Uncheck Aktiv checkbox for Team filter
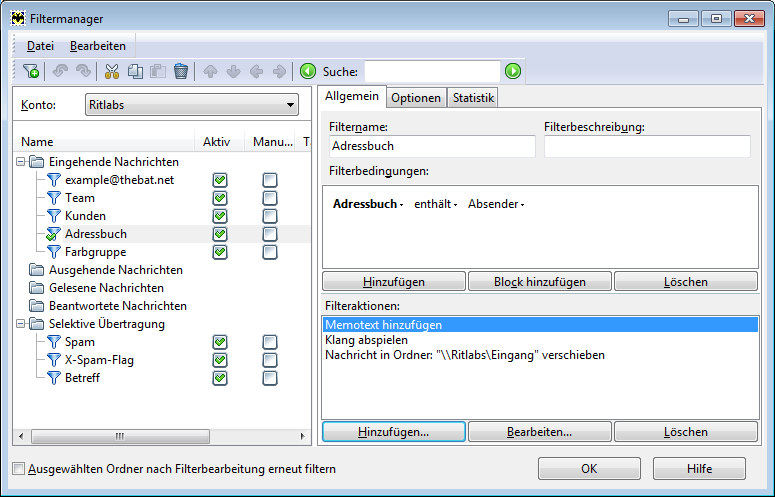 pyautogui.click(x=220, y=198)
